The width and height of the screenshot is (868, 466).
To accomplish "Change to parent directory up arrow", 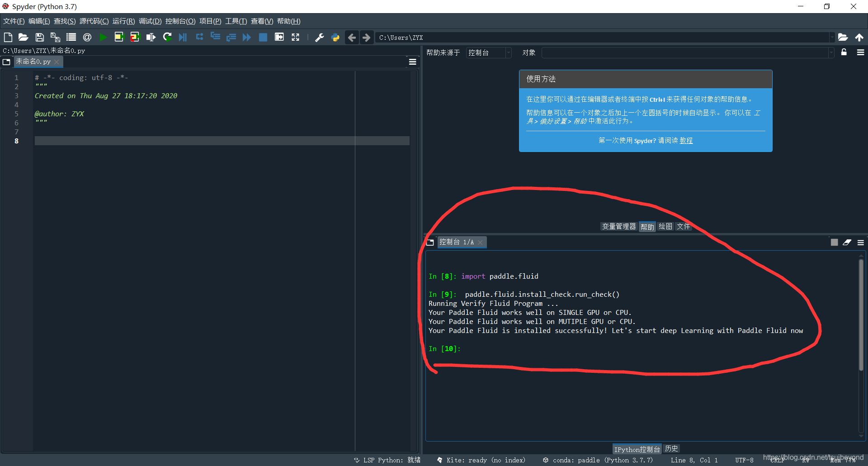I will [x=859, y=38].
